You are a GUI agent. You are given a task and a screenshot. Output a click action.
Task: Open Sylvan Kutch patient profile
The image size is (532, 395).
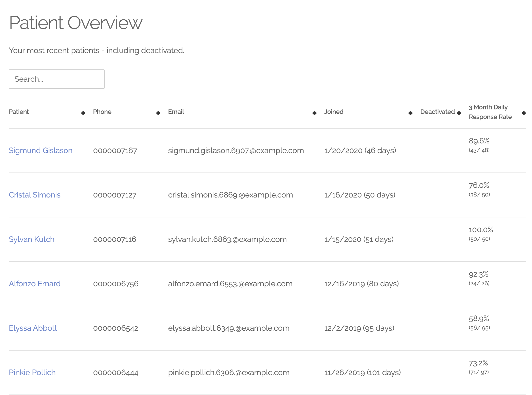tap(32, 239)
